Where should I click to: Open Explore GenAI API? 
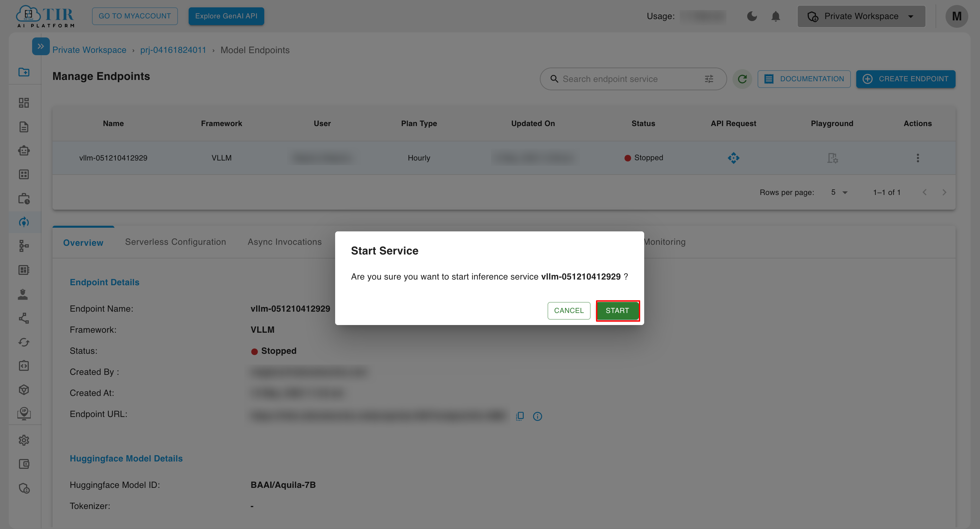click(x=226, y=16)
